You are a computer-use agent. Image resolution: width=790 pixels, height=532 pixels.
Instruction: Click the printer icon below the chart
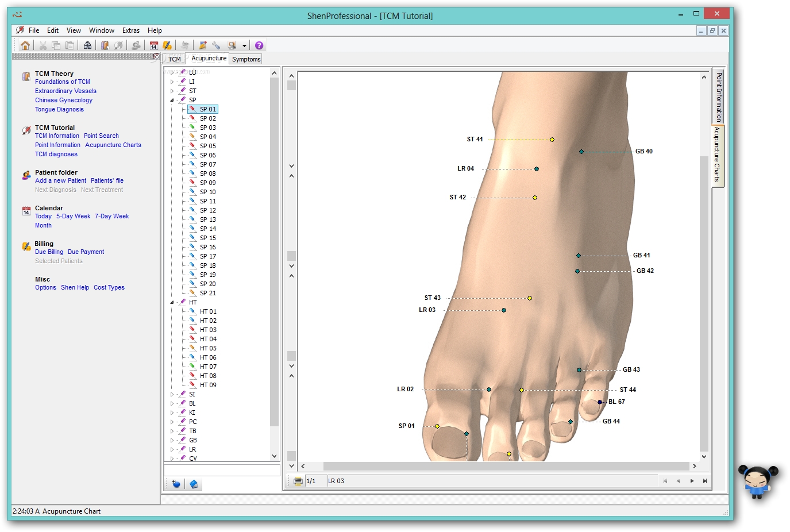pyautogui.click(x=298, y=481)
